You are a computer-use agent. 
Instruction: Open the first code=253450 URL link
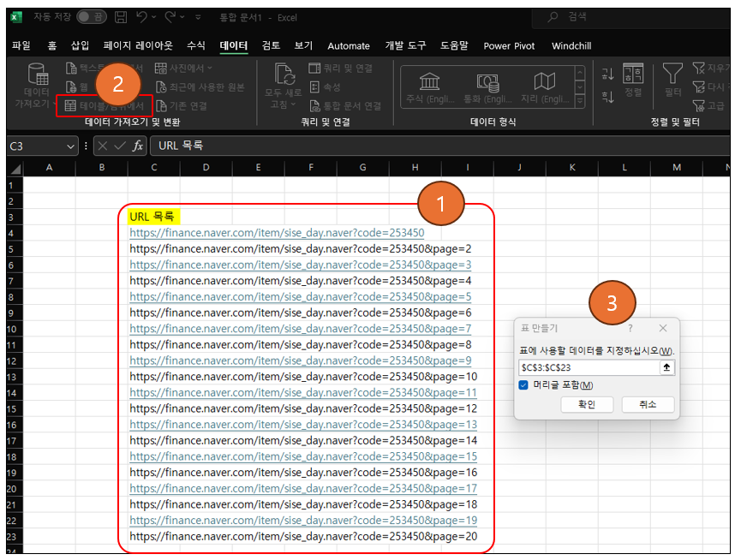(x=277, y=233)
